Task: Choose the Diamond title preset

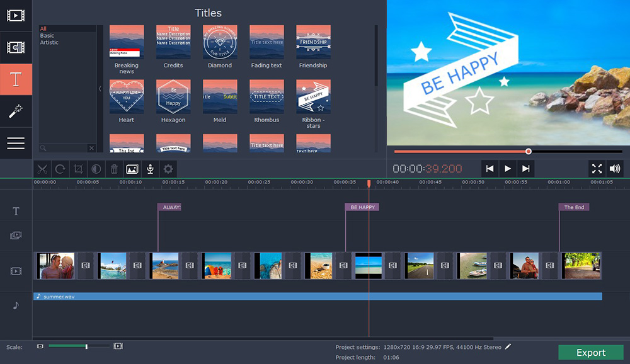Action: point(220,42)
